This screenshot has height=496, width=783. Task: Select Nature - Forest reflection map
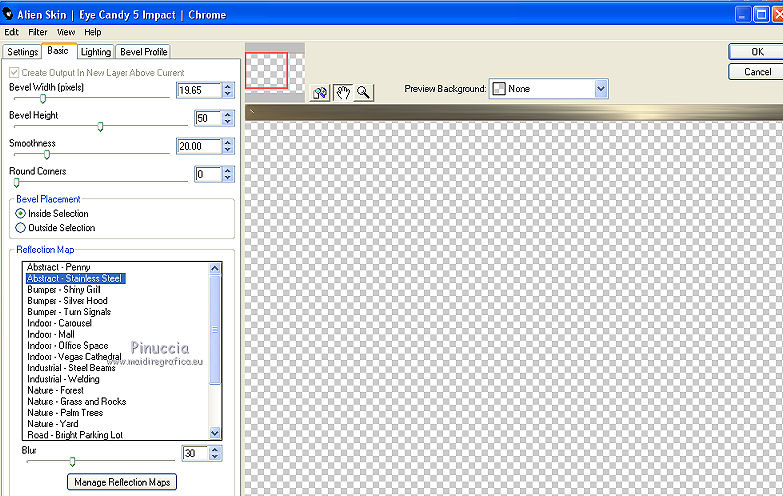(55, 390)
